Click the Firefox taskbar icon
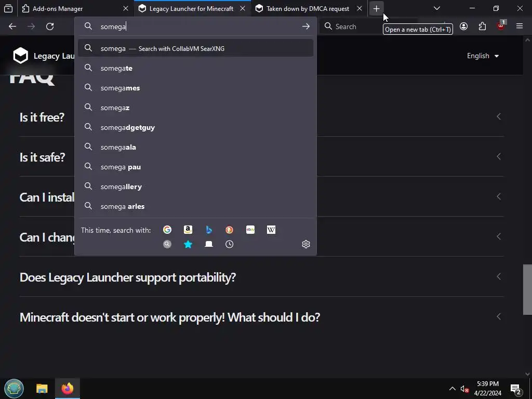Screen dimensions: 532x399 click(67, 389)
